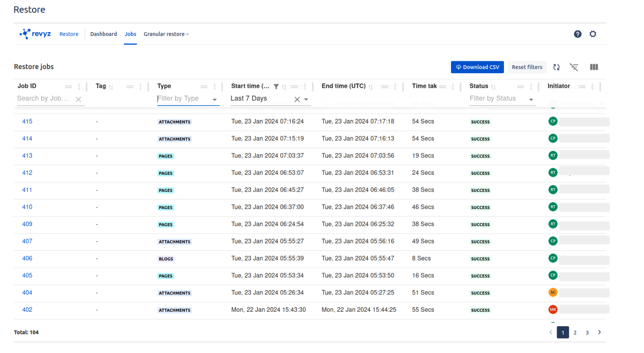Open the column chooser icon

click(594, 67)
